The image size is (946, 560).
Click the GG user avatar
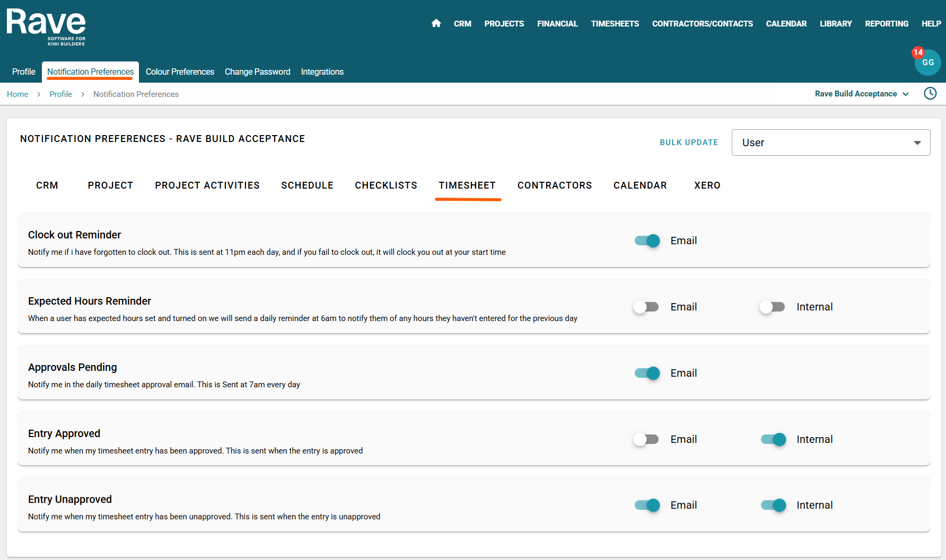tap(929, 63)
